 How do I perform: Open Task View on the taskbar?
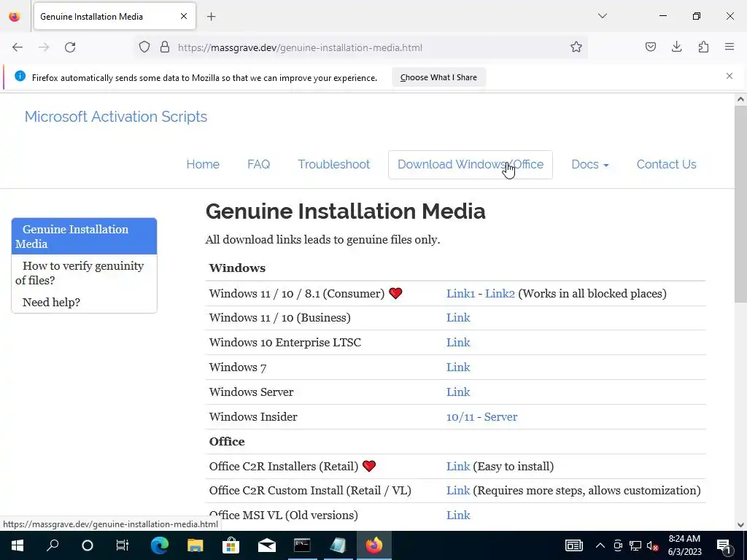[123, 545]
